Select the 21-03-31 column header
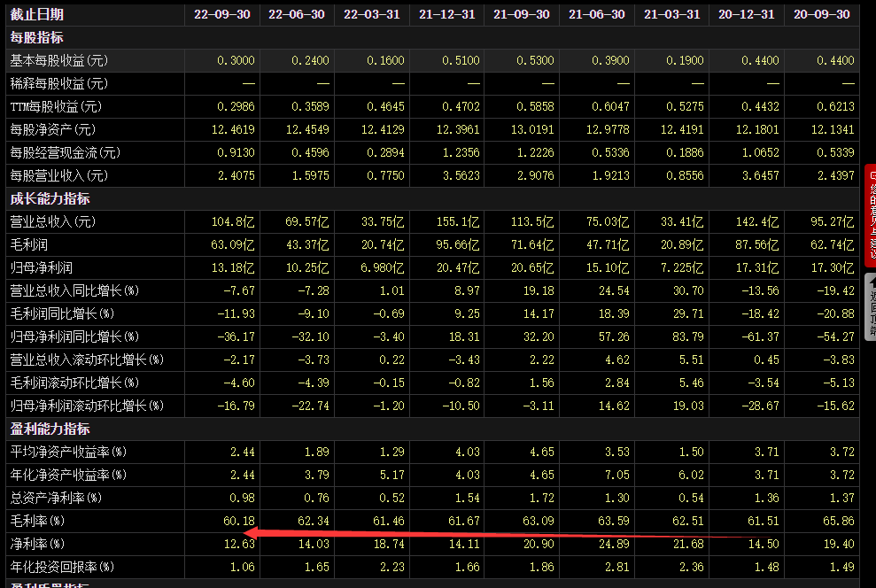 pyautogui.click(x=671, y=14)
